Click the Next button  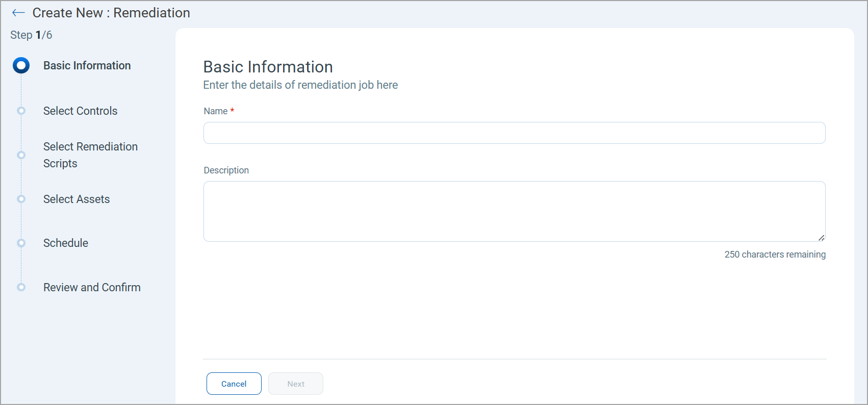click(296, 384)
